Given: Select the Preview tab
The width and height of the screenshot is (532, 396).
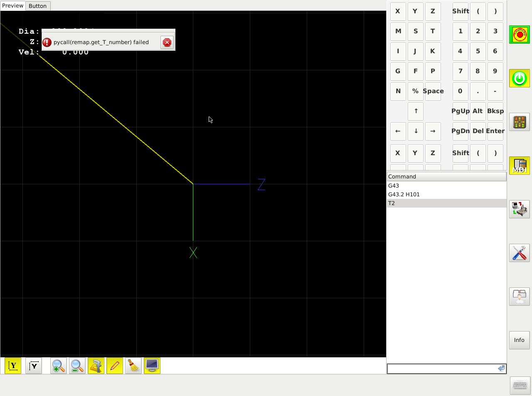Looking at the screenshot, I should click(13, 5).
